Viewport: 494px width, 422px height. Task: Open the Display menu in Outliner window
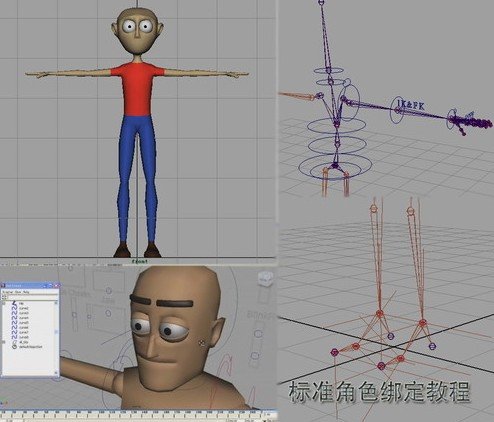[x=8, y=292]
